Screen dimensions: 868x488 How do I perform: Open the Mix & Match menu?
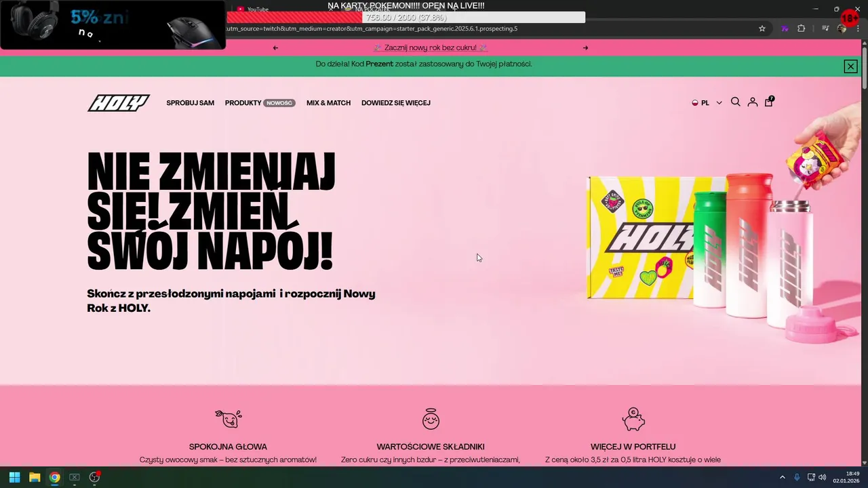[x=328, y=103]
